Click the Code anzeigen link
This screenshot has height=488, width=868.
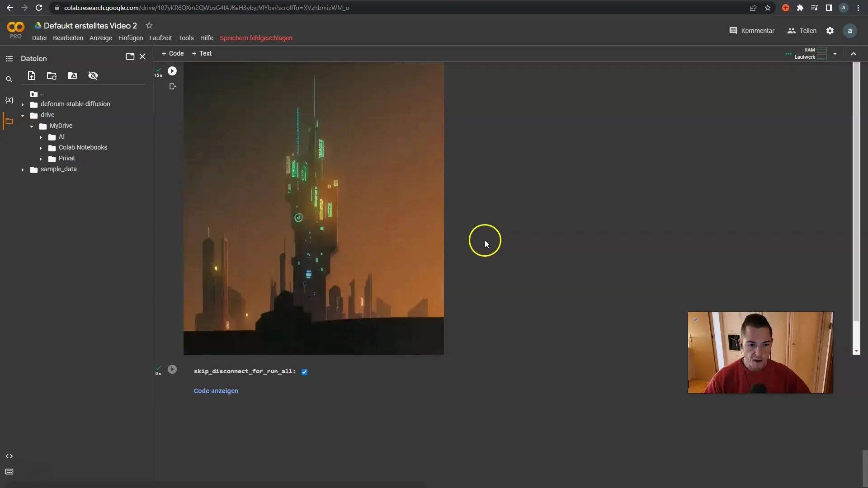pyautogui.click(x=216, y=391)
